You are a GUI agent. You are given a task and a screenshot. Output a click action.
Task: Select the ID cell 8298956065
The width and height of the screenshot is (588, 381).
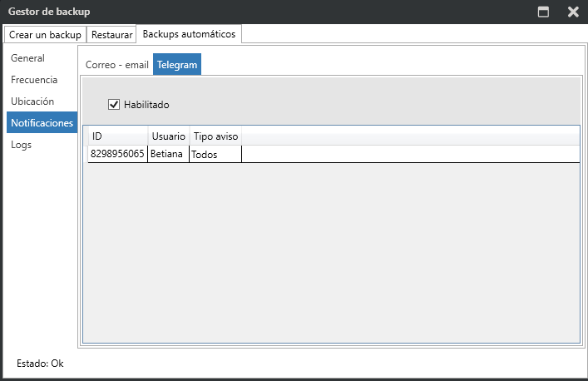point(117,154)
